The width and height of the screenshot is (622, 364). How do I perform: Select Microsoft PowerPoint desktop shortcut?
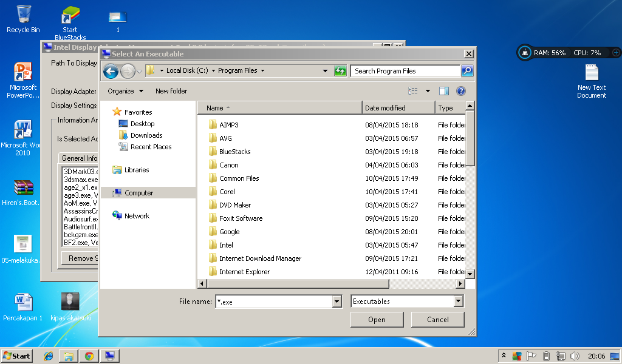(23, 80)
